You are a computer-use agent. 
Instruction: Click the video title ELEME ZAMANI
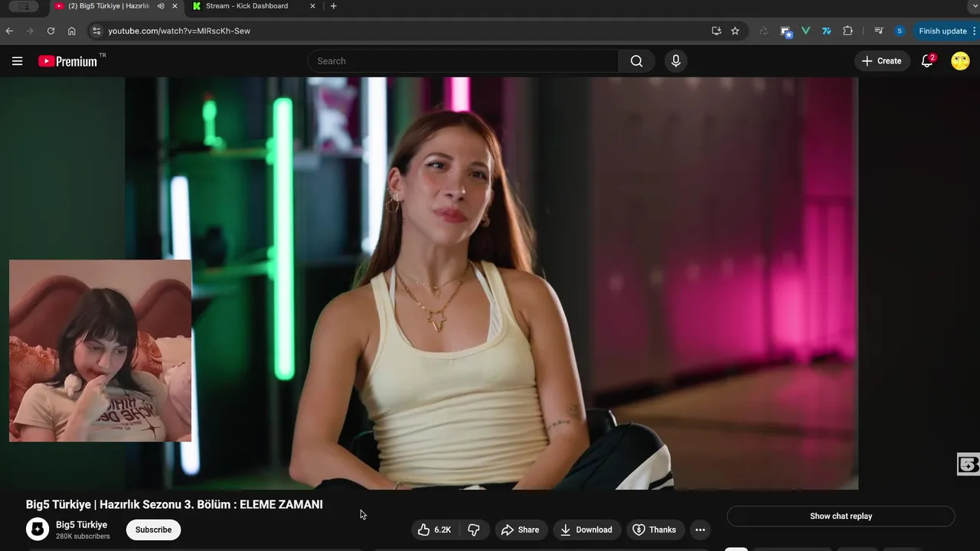point(175,504)
